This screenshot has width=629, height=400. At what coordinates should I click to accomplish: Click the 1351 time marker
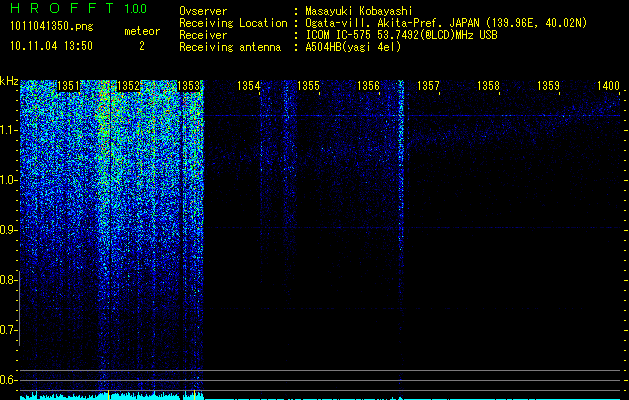tap(69, 86)
